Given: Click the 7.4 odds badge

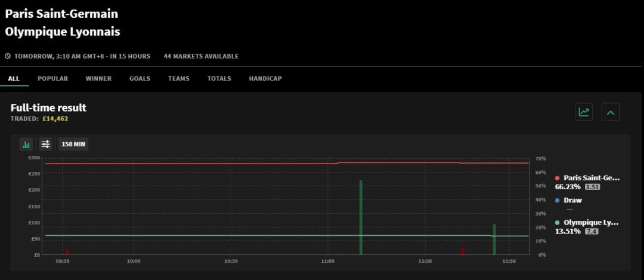Looking at the screenshot, I should coord(592,232).
